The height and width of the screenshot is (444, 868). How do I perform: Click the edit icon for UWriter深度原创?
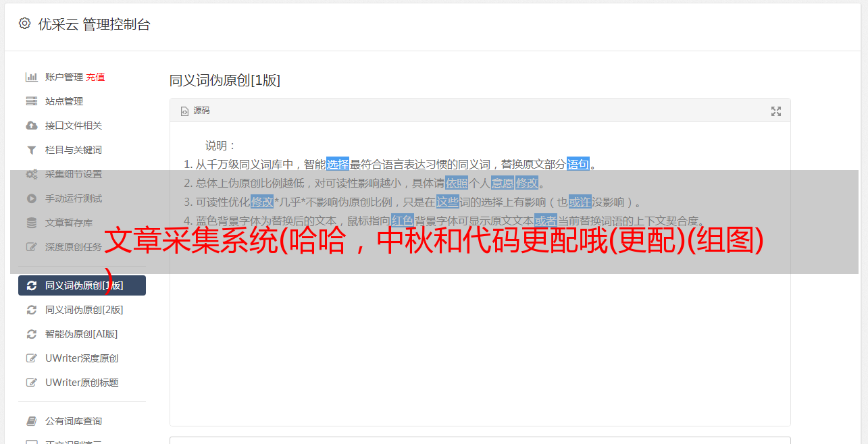pyautogui.click(x=31, y=358)
